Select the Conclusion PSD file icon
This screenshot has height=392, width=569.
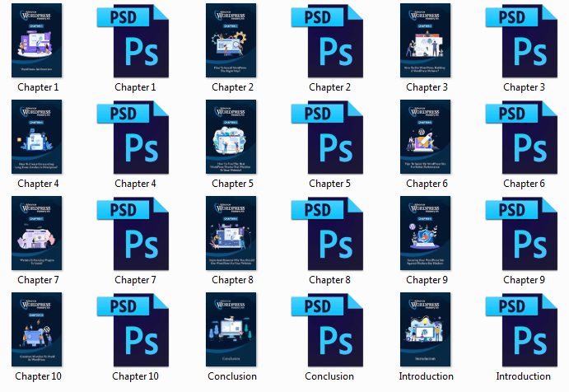pyautogui.click(x=328, y=330)
